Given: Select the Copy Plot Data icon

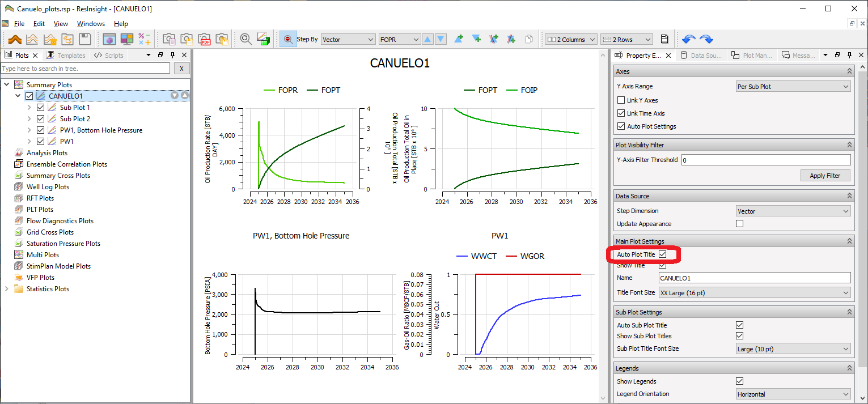Looking at the screenshot, I should pos(530,39).
